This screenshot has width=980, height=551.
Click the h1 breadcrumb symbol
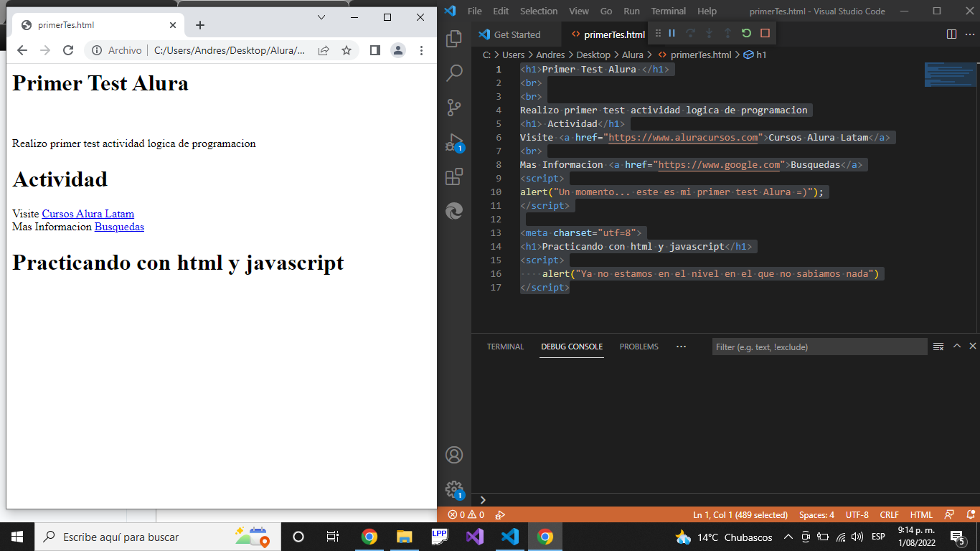point(755,55)
